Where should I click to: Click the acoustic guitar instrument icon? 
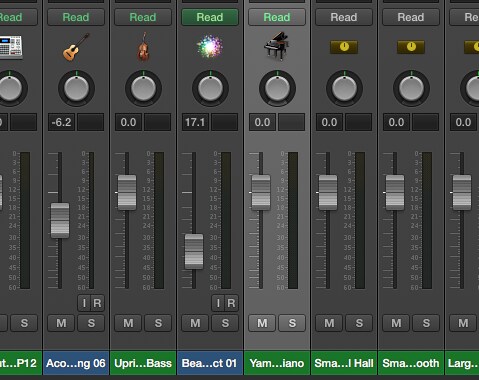click(x=76, y=47)
